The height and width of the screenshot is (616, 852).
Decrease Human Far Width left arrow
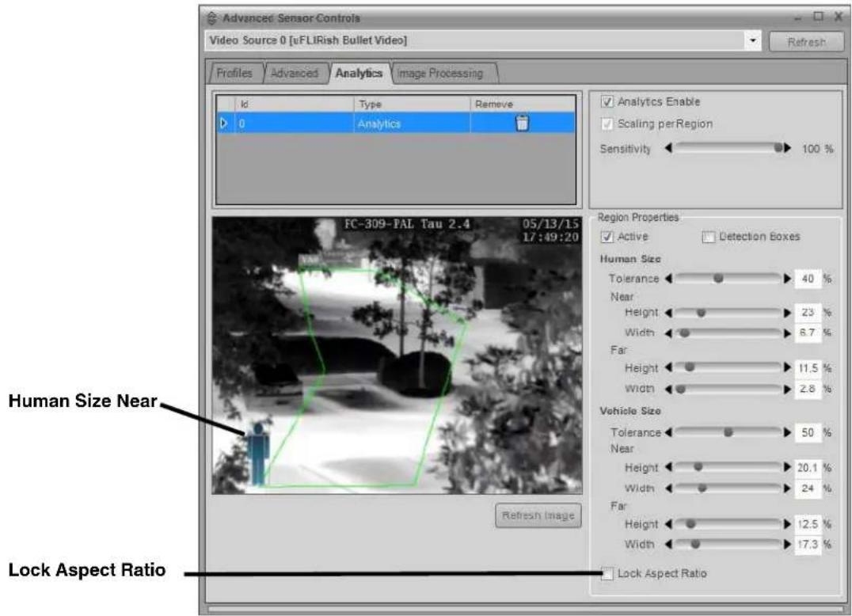click(668, 389)
